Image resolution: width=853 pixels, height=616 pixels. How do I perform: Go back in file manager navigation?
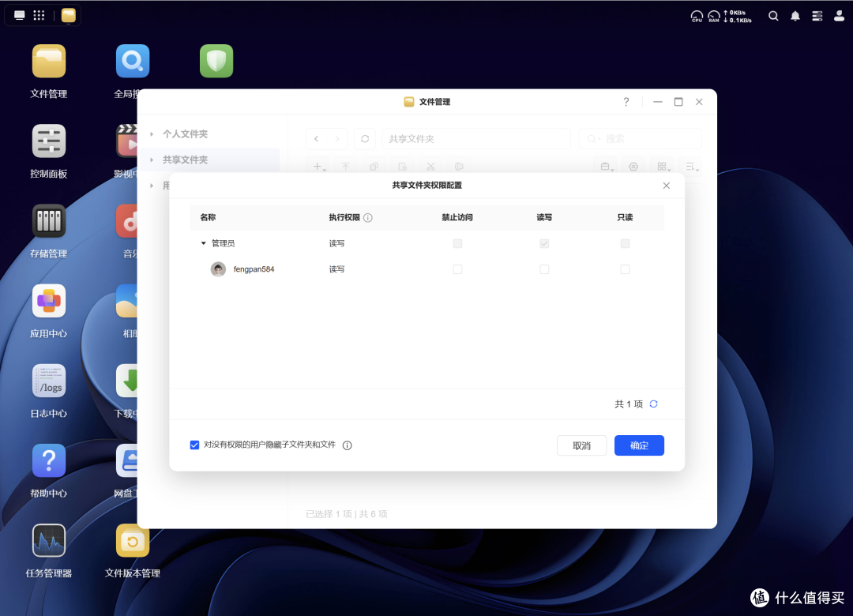(x=317, y=139)
